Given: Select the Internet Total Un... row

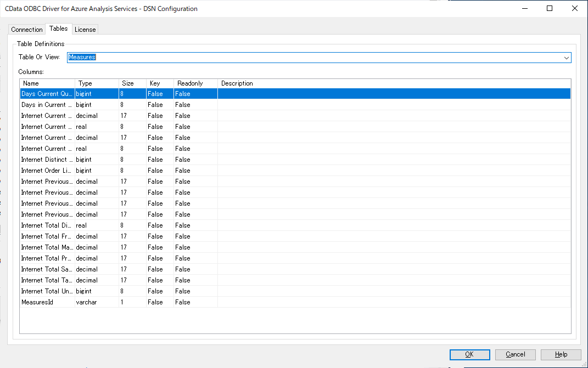Looking at the screenshot, I should [295, 291].
